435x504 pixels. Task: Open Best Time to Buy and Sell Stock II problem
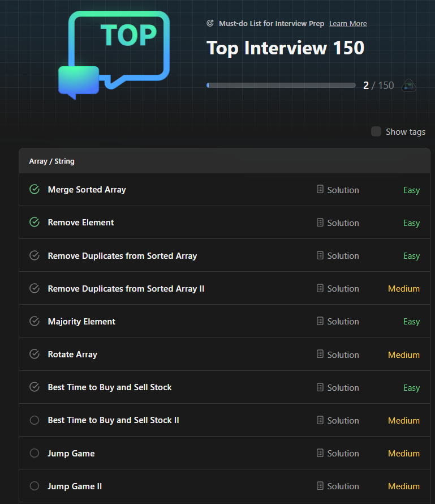pyautogui.click(x=113, y=420)
